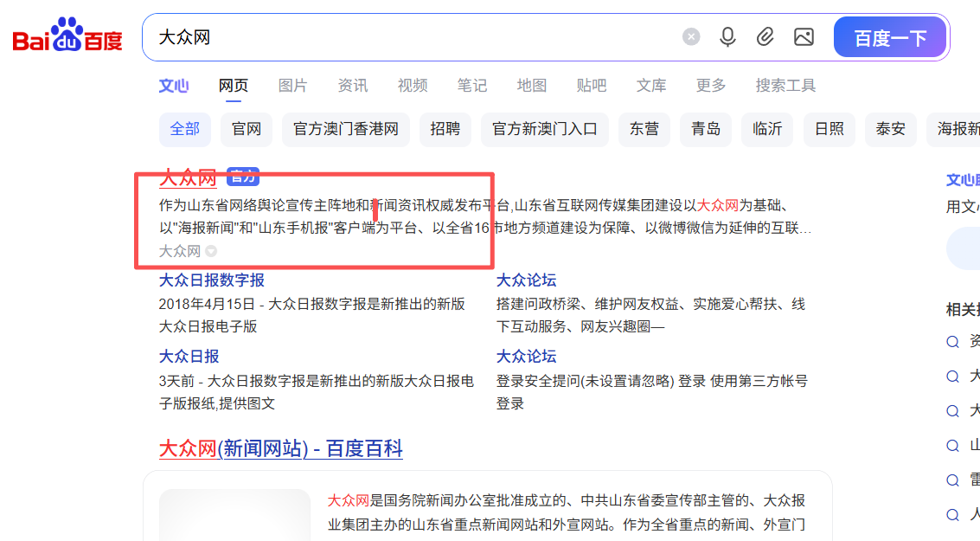The height and width of the screenshot is (541, 980).
Task: Open the 更多 tab menu
Action: pos(711,86)
